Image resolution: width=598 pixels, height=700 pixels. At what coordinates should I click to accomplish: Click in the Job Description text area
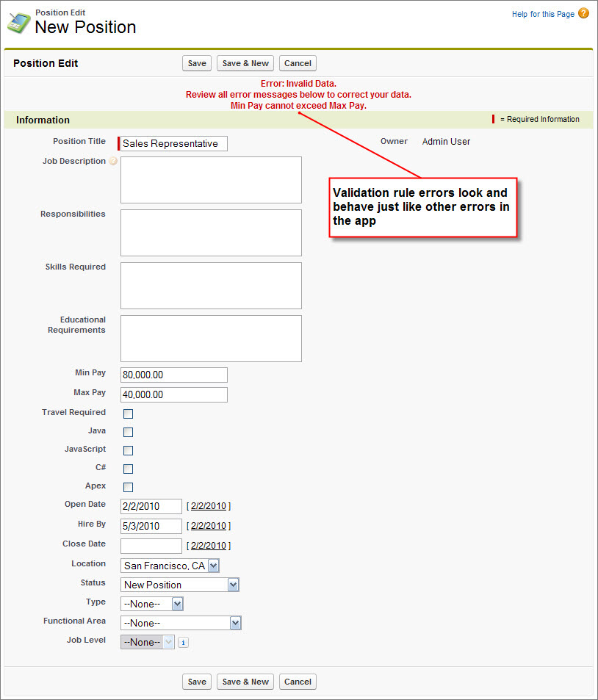[x=212, y=180]
